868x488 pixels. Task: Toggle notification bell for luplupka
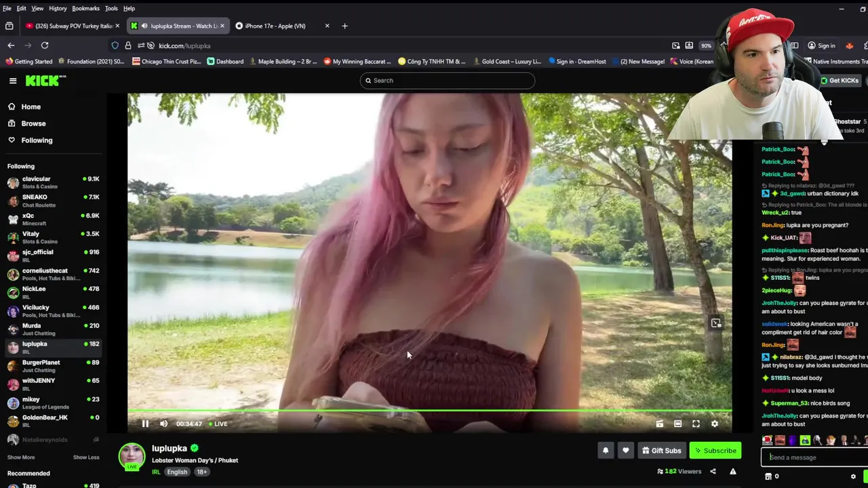606,450
